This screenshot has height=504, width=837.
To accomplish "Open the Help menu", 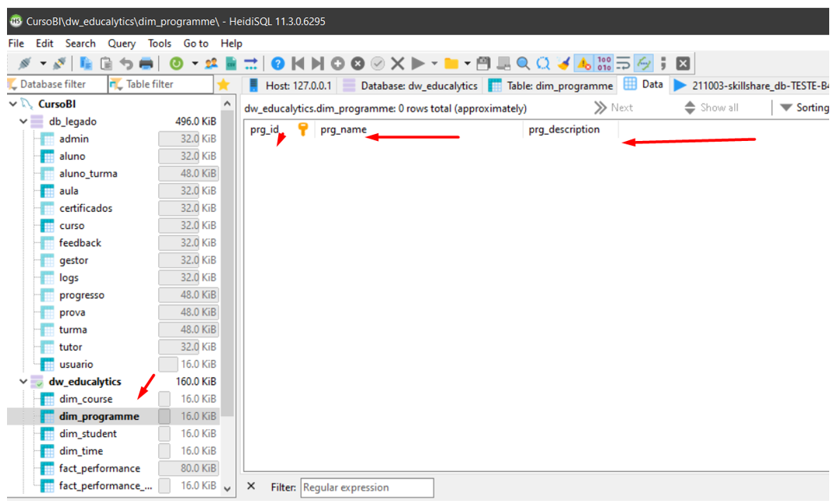I will coord(231,44).
